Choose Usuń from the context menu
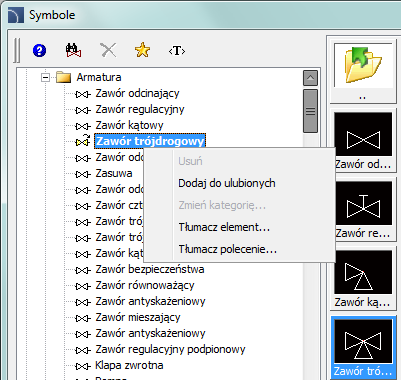Viewport: 401px width, 380px height. point(239,161)
